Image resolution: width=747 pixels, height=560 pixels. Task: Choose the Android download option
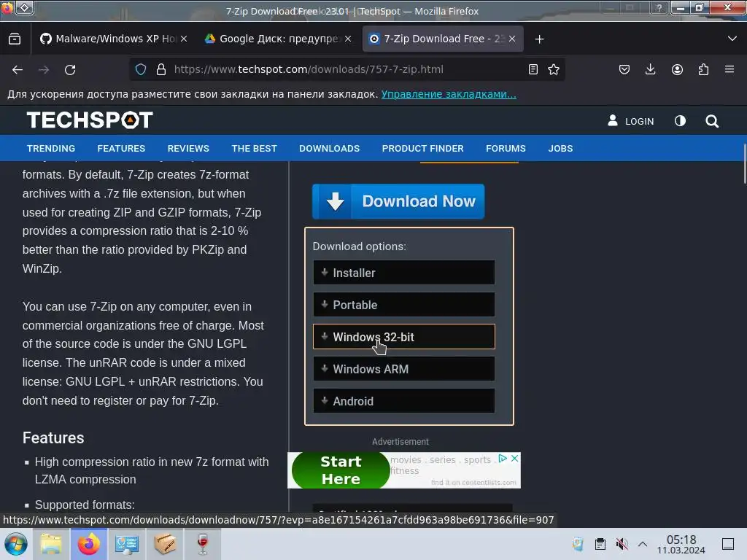pos(404,401)
